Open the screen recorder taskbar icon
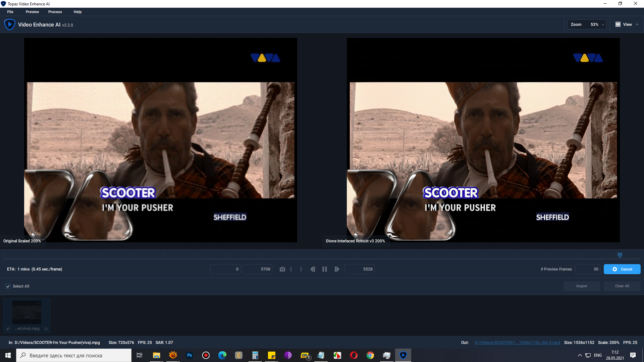The width and height of the screenshot is (644, 362). [206, 355]
